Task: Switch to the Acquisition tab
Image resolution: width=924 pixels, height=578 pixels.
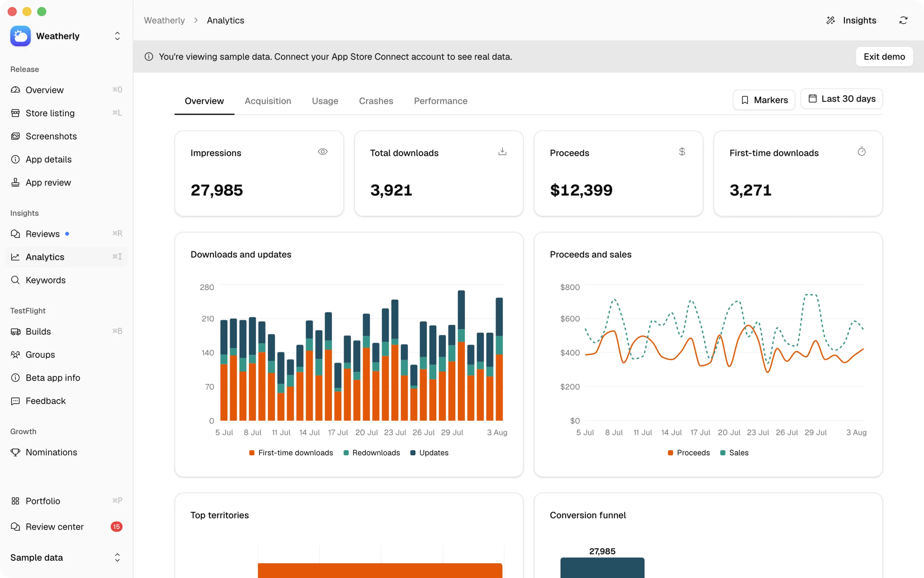Action: click(x=268, y=101)
